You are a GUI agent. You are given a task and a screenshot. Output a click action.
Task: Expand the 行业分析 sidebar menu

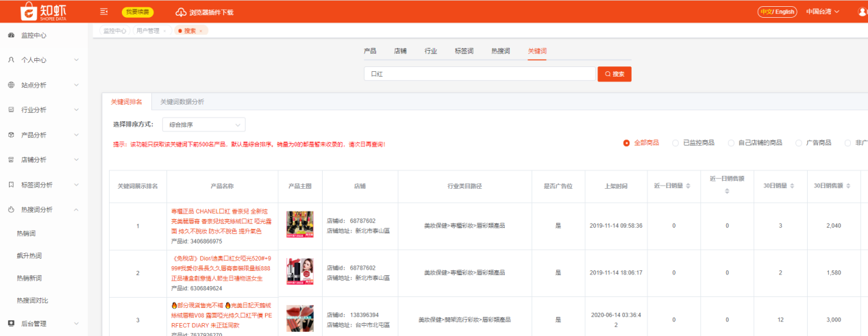pyautogui.click(x=76, y=109)
